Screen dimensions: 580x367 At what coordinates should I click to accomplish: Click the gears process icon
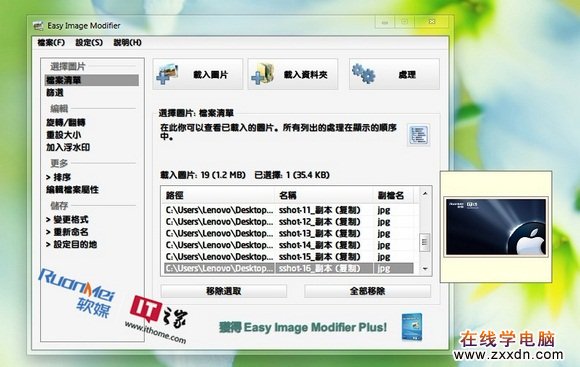click(363, 74)
